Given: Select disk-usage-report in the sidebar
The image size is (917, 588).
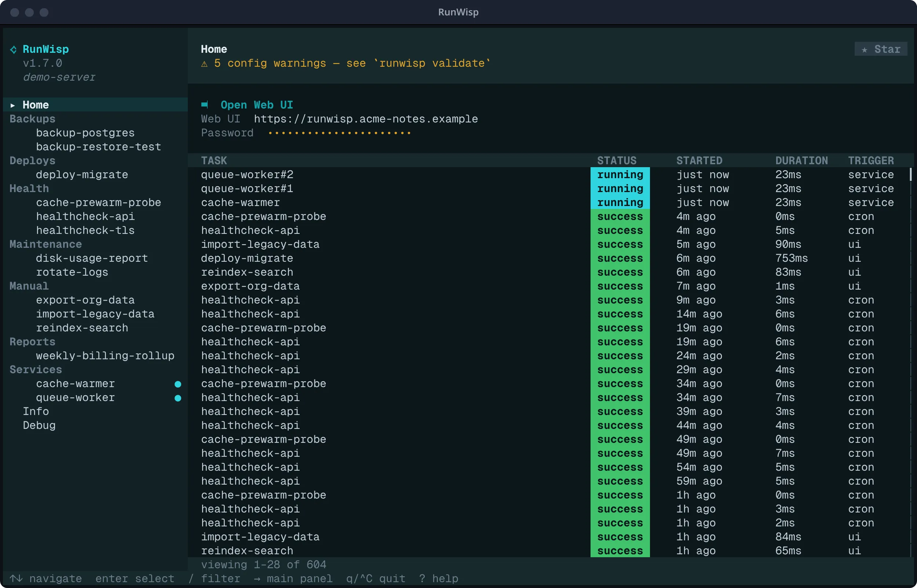Looking at the screenshot, I should tap(92, 258).
